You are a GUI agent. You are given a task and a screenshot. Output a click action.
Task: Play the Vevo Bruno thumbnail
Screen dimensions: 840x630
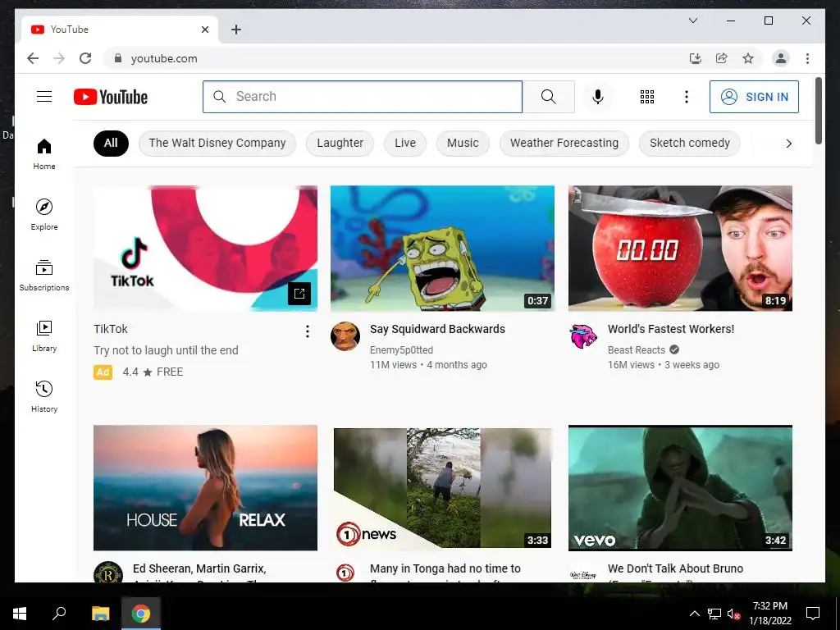(x=680, y=487)
